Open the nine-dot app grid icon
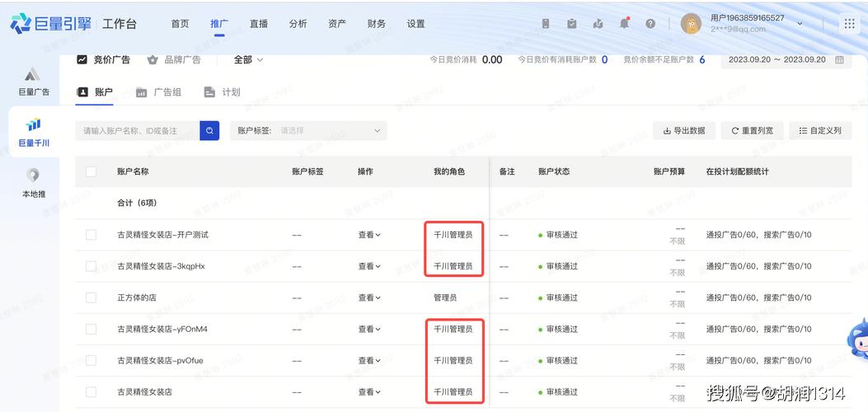The height and width of the screenshot is (412, 868). (849, 24)
